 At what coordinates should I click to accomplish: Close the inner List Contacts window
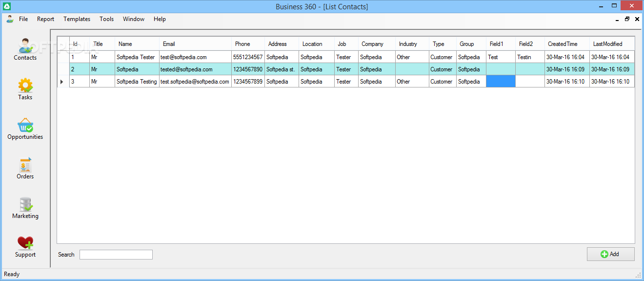[x=637, y=19]
